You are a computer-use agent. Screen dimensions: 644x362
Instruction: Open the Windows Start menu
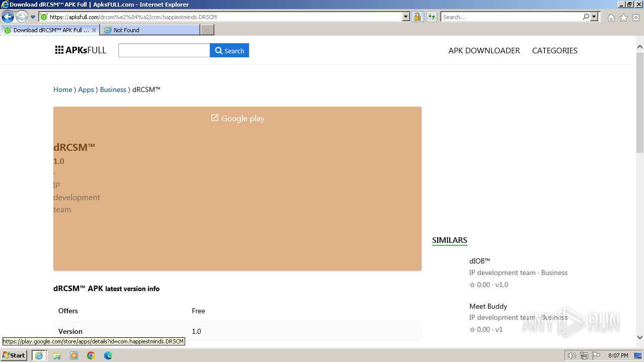(x=14, y=355)
